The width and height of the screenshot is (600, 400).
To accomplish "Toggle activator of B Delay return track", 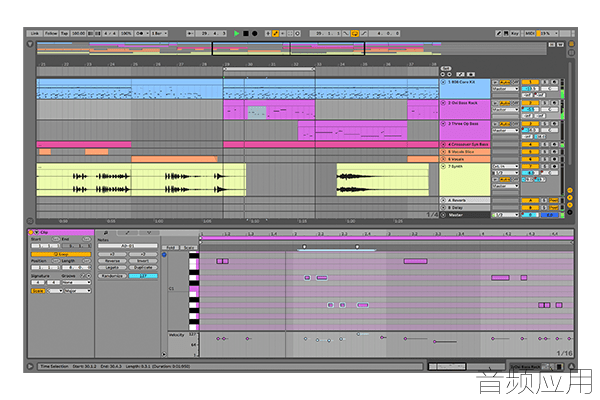I will click(530, 207).
